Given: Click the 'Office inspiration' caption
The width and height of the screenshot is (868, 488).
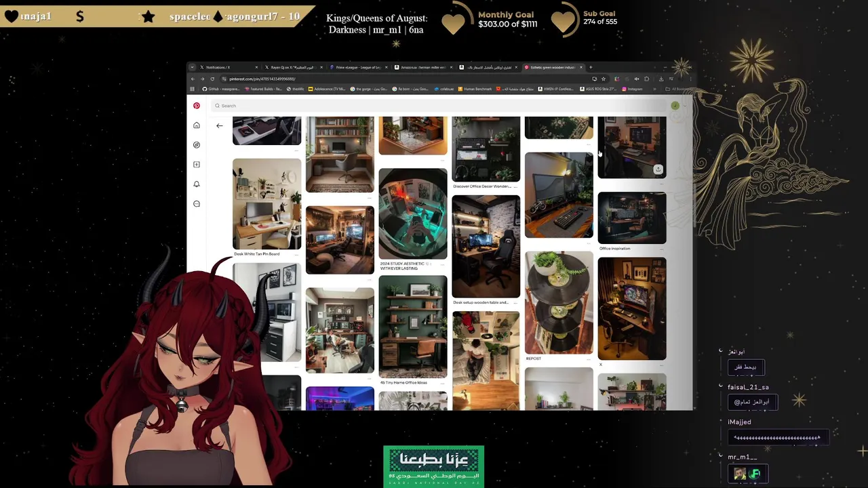Looking at the screenshot, I should 615,249.
